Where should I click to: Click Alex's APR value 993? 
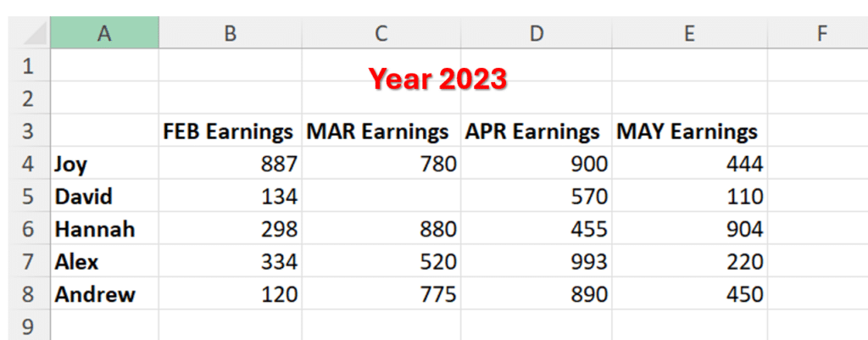tap(536, 262)
